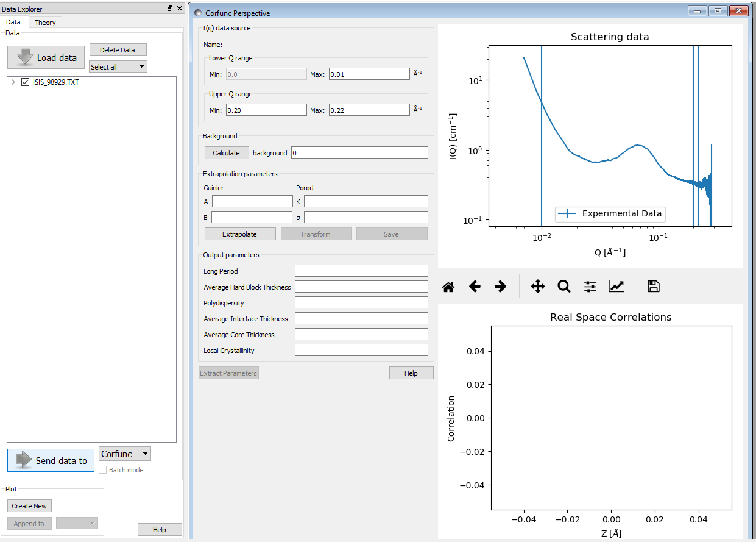Open axis and curve editing options
Image resolution: width=756 pixels, height=542 pixels.
[616, 286]
